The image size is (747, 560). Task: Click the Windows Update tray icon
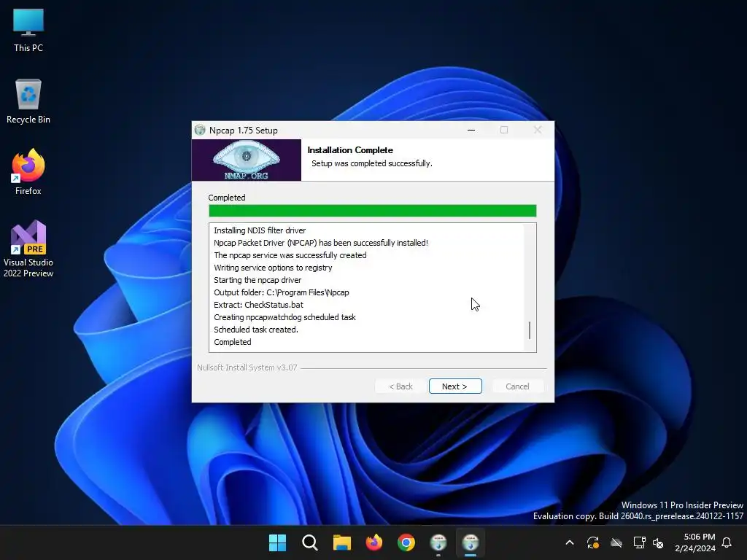(592, 542)
